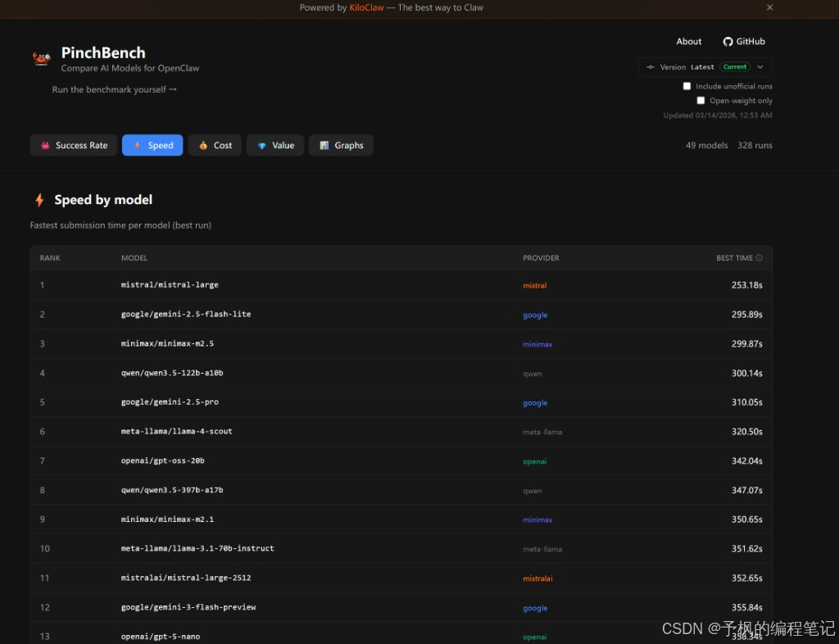Click the BEST TIME column header
The image size is (839, 644).
[x=734, y=258]
